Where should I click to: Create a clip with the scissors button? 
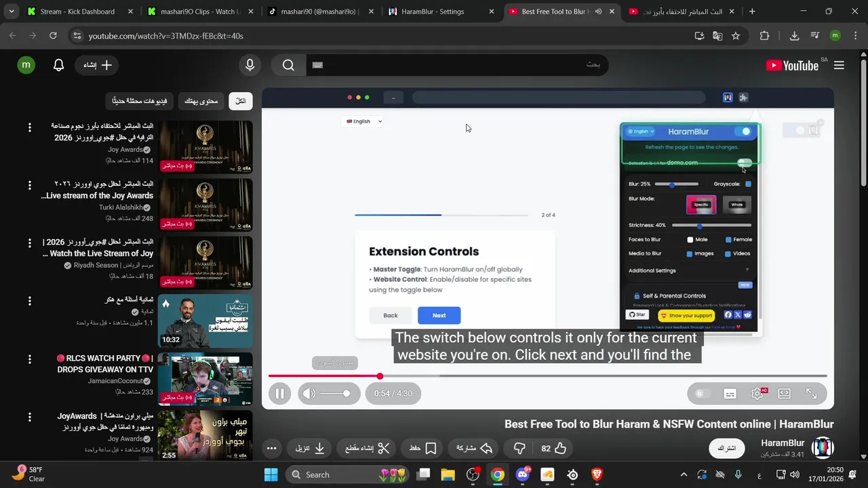(x=367, y=448)
